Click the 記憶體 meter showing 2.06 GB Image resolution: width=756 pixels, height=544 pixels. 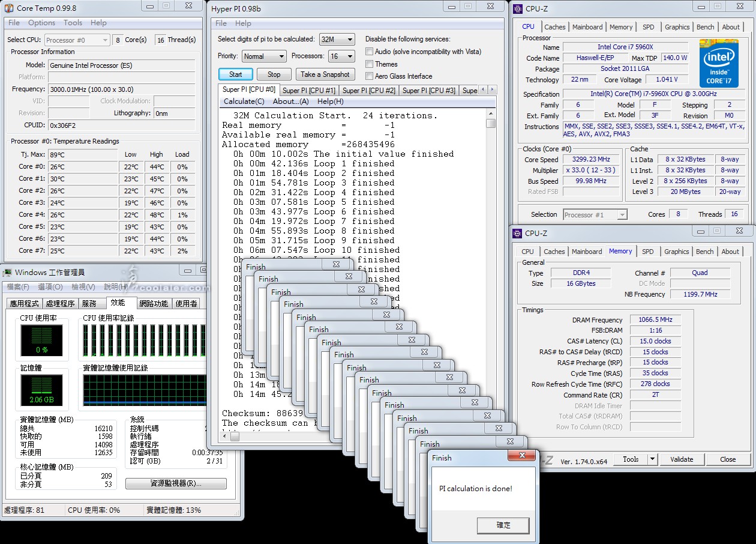tap(42, 390)
